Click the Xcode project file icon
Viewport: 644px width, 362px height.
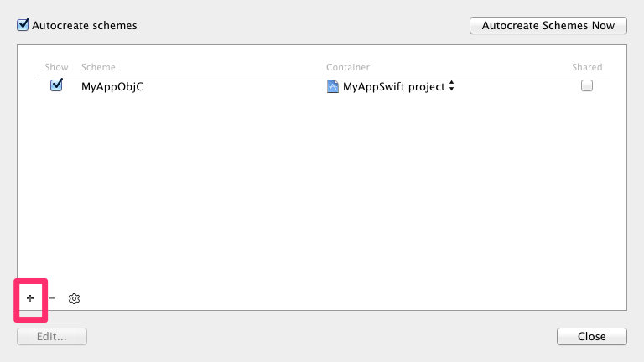click(x=333, y=86)
